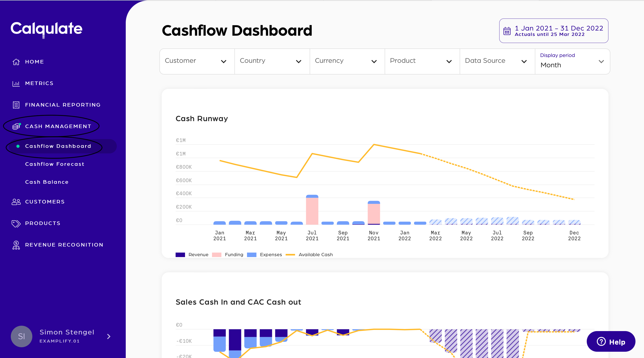Click the Customers people icon
This screenshot has width=644, height=358.
(16, 202)
